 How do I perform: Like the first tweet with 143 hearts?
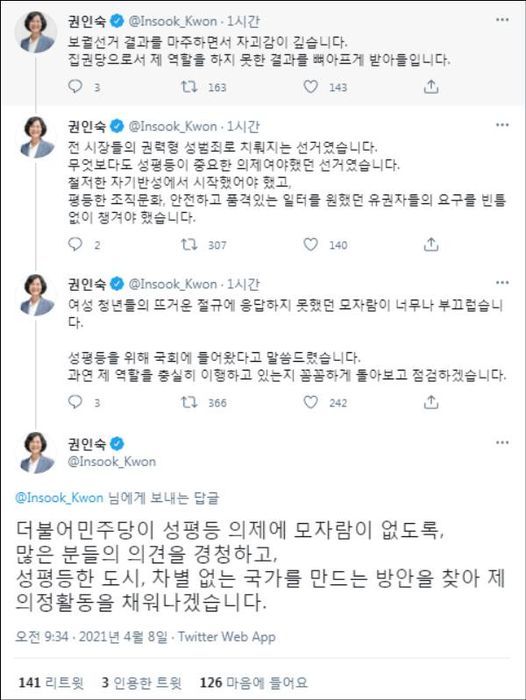click(x=311, y=86)
